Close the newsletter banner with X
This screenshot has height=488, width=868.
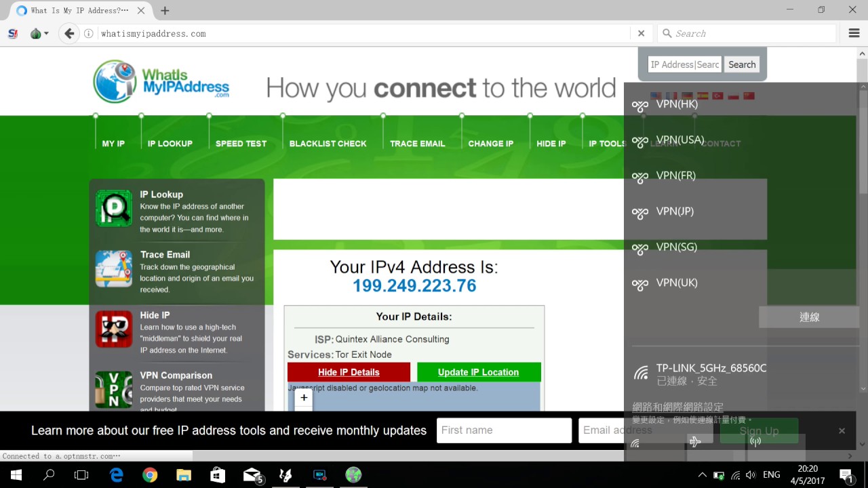point(842,430)
